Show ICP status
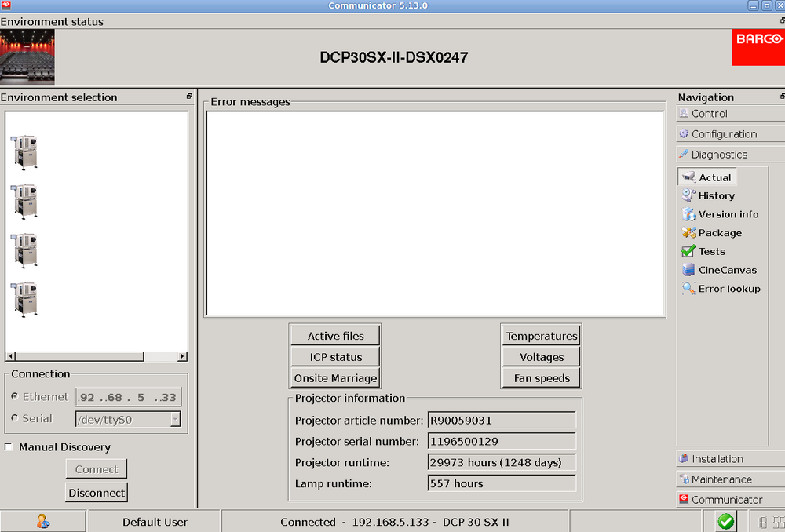 [335, 357]
